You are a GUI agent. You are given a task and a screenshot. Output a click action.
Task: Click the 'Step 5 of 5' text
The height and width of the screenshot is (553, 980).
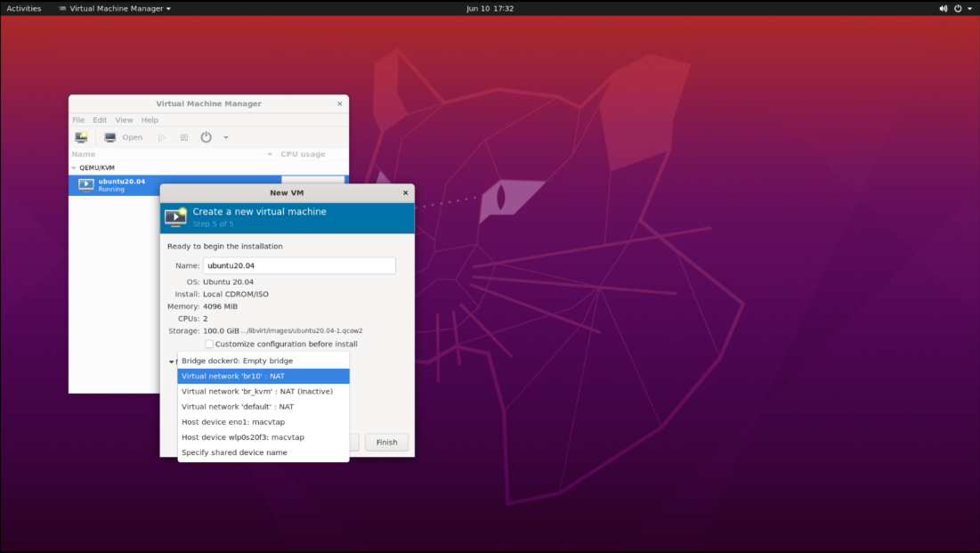pos(213,224)
